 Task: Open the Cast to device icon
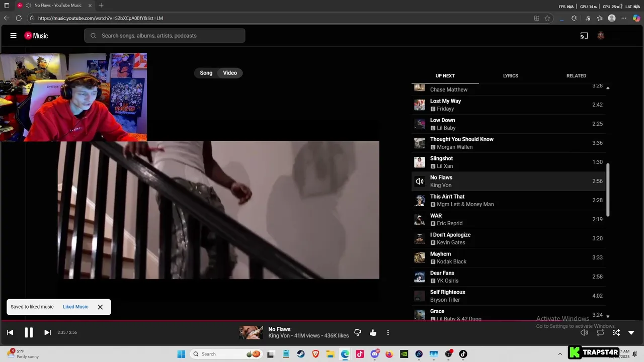[584, 36]
